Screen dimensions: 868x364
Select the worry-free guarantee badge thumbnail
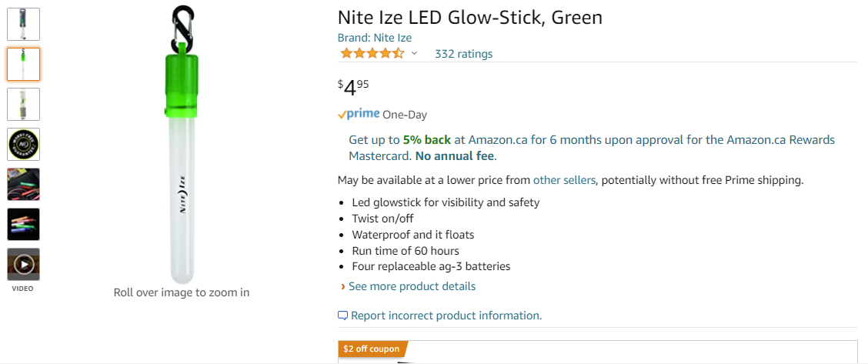pos(24,144)
